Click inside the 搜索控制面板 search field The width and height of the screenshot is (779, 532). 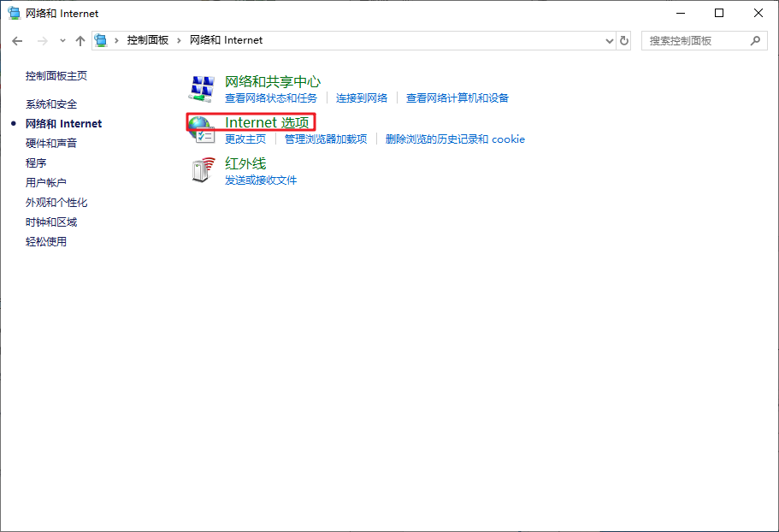click(x=693, y=40)
